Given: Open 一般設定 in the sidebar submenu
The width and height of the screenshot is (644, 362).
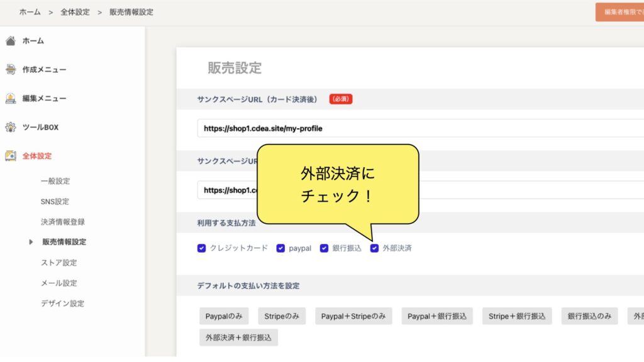Looking at the screenshot, I should point(55,181).
